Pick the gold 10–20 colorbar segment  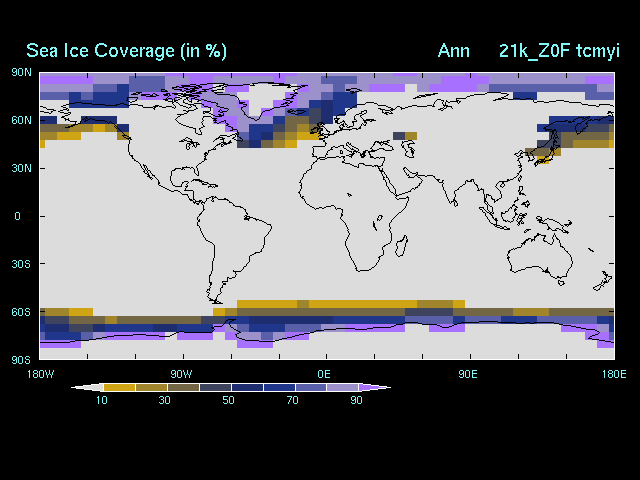click(120, 387)
